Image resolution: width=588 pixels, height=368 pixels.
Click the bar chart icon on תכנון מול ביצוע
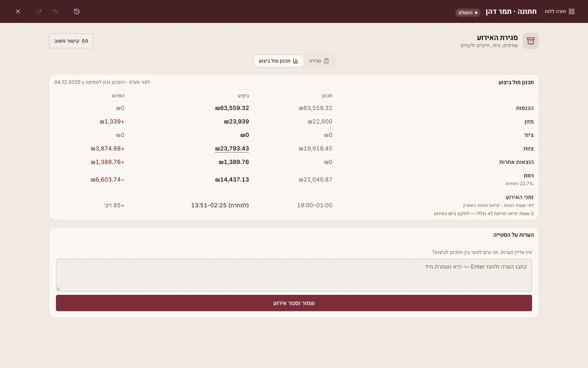point(295,61)
